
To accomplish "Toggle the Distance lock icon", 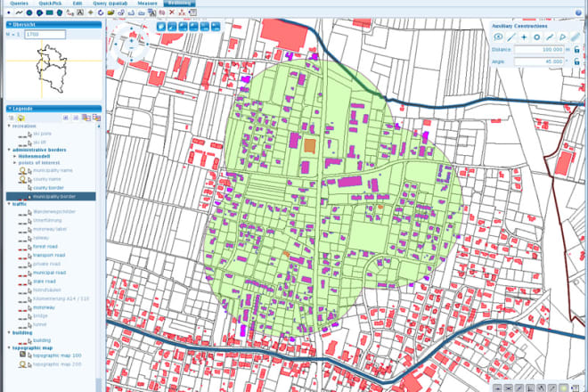I will (577, 50).
